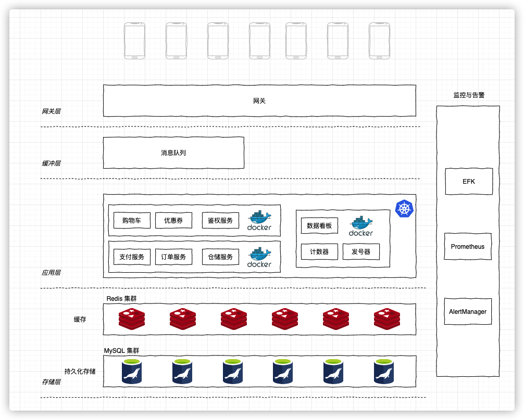Click the Docker logo beside 鉴权服务
Viewport: 524px width, 420px height.
[259, 221]
